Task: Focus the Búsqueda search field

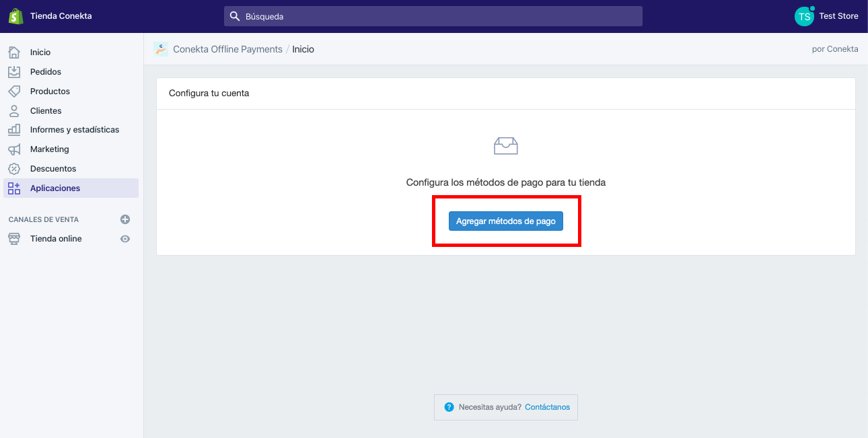Action: [433, 16]
